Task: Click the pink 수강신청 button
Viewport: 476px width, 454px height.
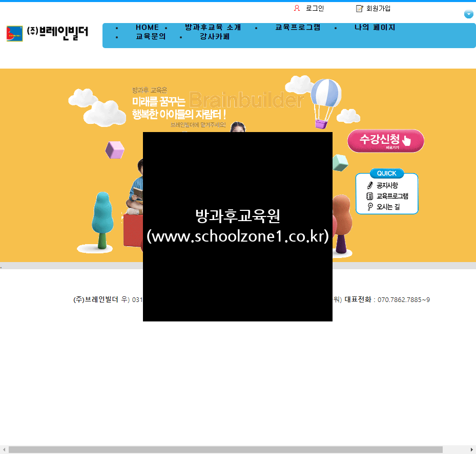Action: tap(385, 141)
